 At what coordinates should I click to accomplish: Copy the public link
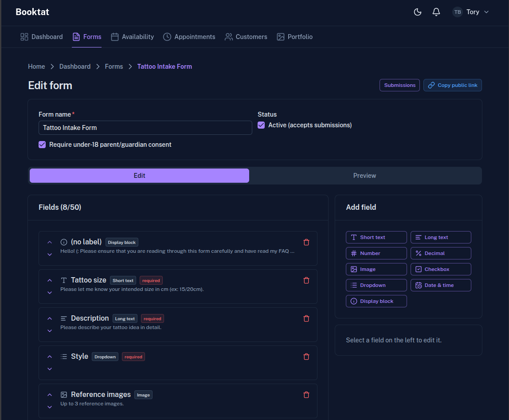point(453,85)
